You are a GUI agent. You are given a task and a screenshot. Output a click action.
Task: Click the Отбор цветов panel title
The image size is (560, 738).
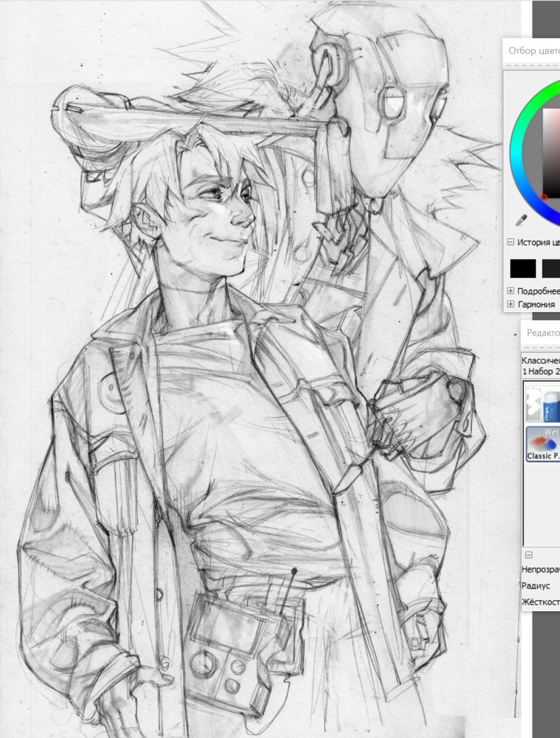point(534,51)
